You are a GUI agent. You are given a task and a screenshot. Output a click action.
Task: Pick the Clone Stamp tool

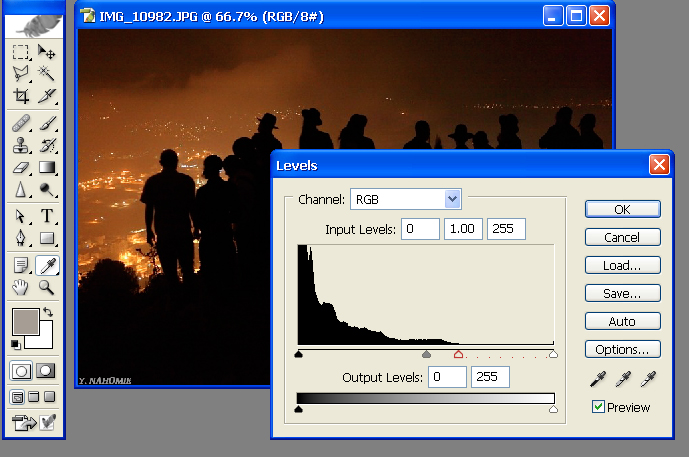[21, 145]
